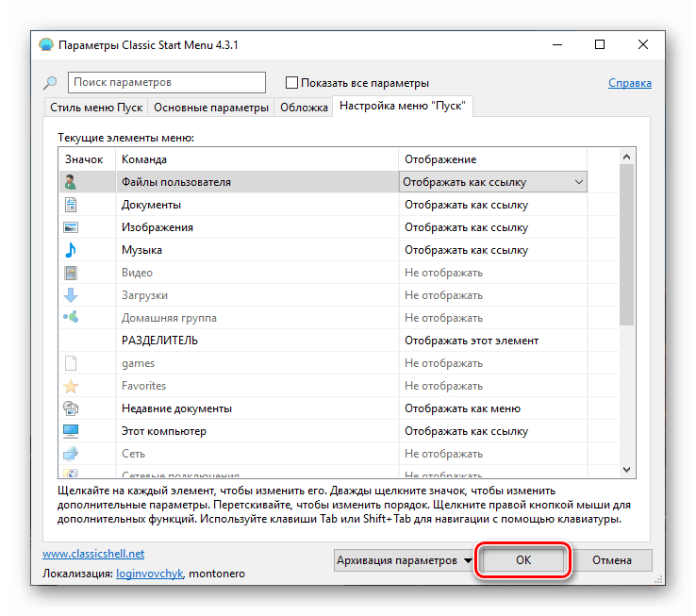Viewport: 696px width, 616px height.
Task: Focus the Поиск параметров search field
Action: pyautogui.click(x=166, y=83)
